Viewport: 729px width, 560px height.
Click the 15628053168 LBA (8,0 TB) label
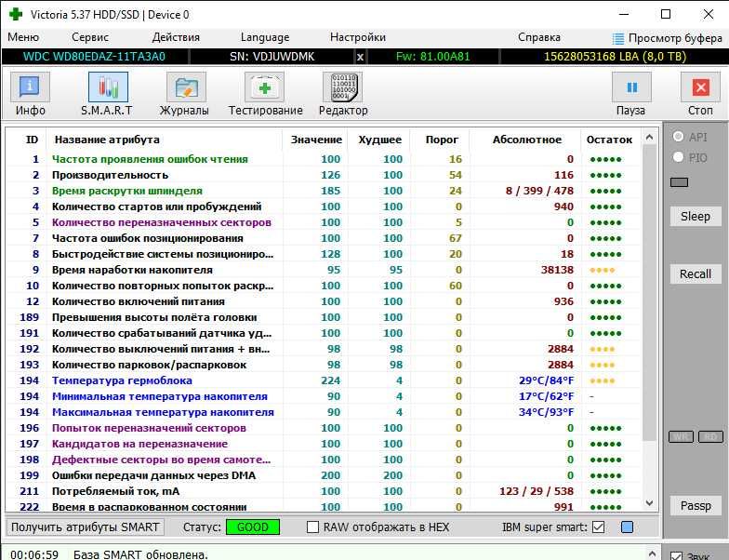[615, 57]
